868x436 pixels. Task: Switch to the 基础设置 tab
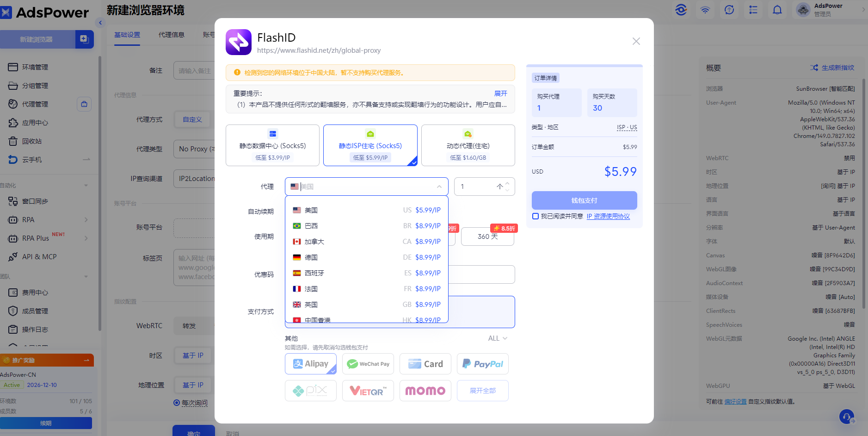(x=127, y=35)
